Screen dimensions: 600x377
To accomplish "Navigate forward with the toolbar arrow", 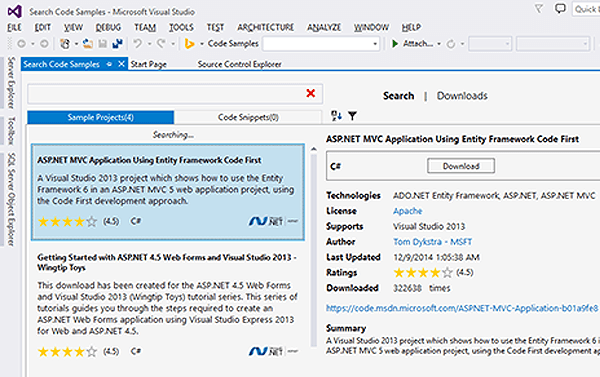I will [x=44, y=44].
